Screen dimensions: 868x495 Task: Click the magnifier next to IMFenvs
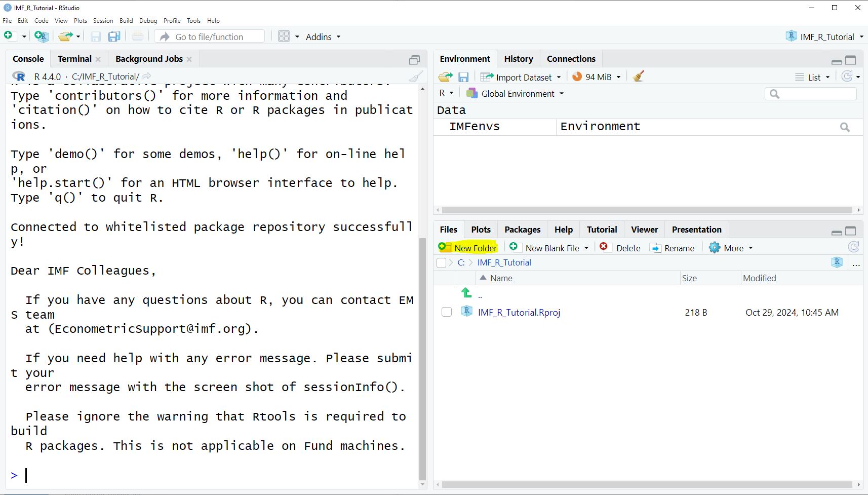pyautogui.click(x=845, y=127)
